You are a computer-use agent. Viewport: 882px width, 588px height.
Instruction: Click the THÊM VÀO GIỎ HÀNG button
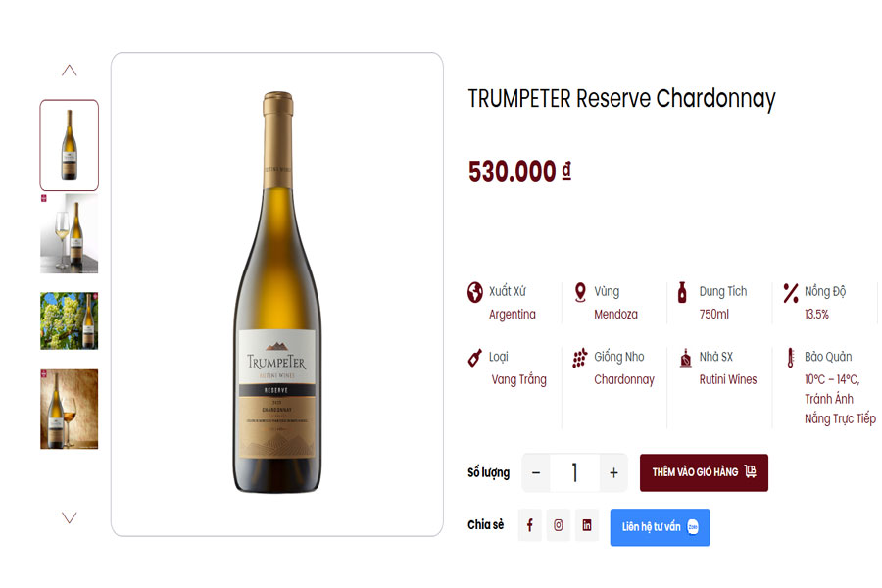pos(705,472)
